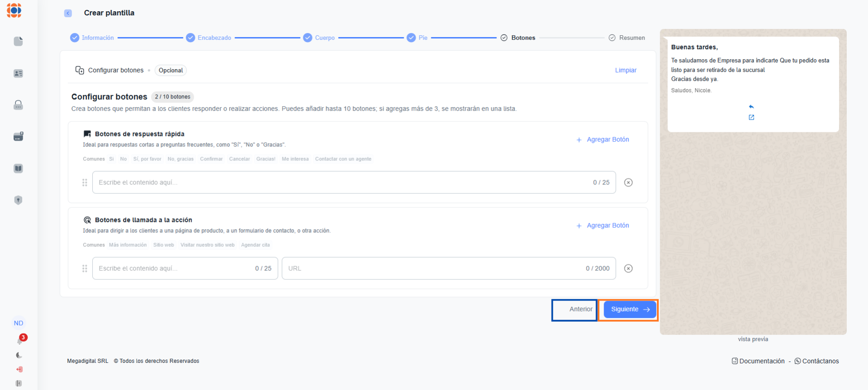Remove the quick reply button row
Image resolution: width=868 pixels, height=390 pixels.
[628, 183]
